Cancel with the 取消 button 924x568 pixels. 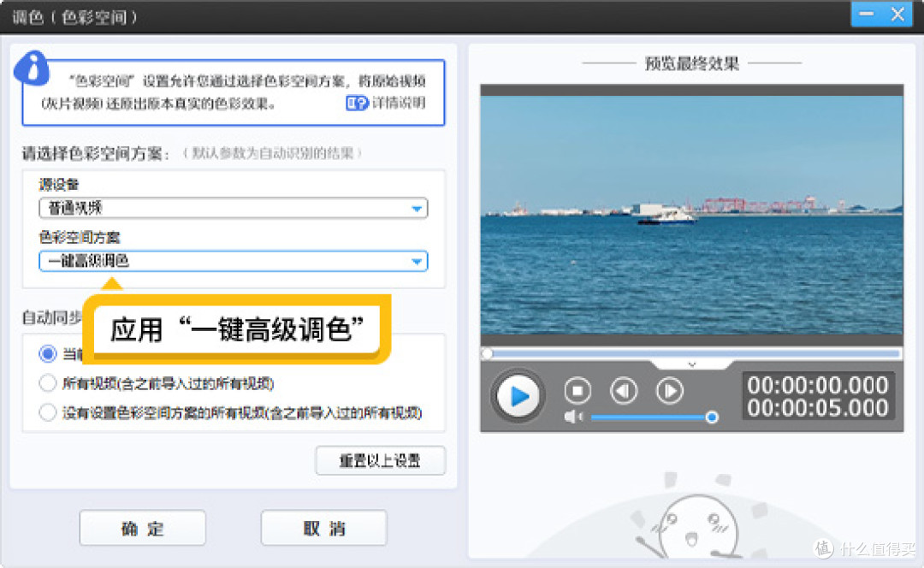324,528
